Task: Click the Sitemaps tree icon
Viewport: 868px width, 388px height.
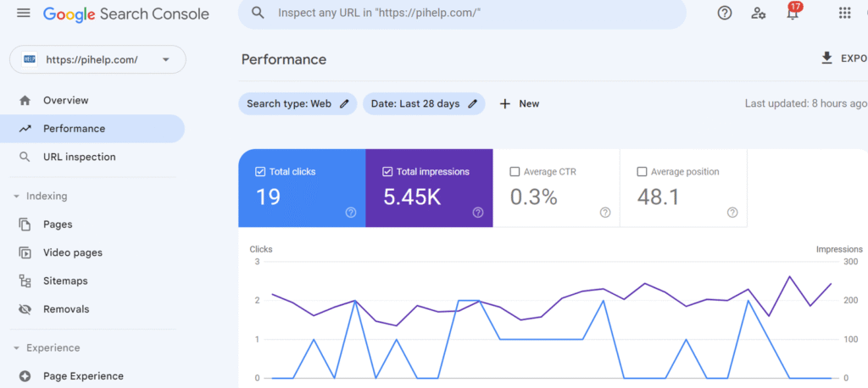Action: 25,280
